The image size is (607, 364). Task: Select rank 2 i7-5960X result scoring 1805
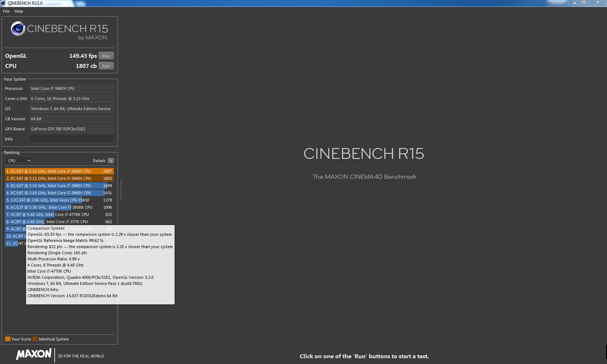[x=59, y=178]
